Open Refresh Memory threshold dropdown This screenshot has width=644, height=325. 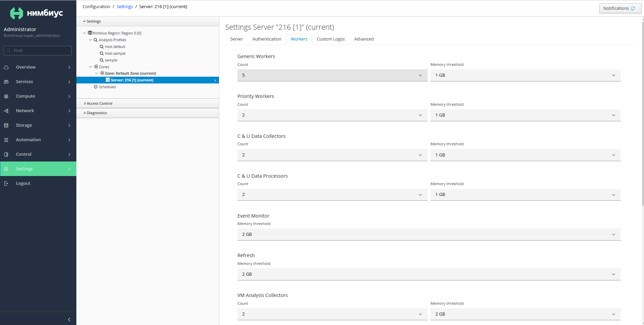(429, 274)
